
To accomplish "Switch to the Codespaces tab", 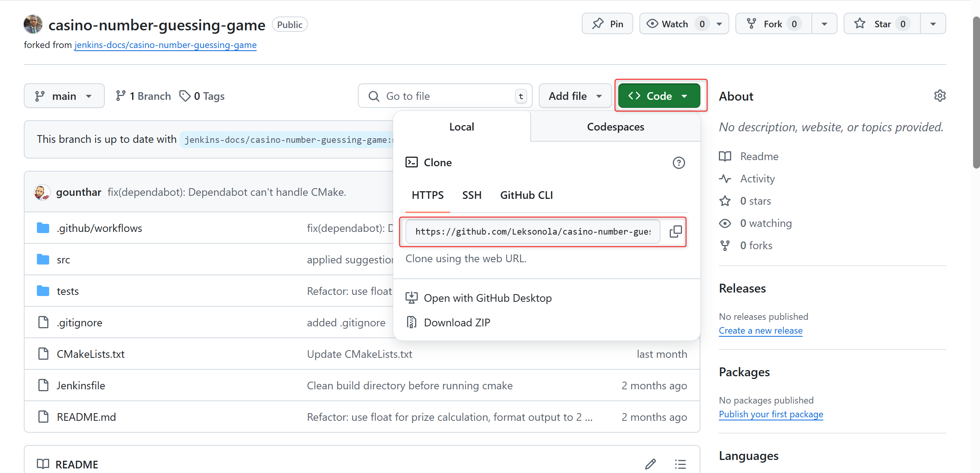I will pyautogui.click(x=616, y=127).
